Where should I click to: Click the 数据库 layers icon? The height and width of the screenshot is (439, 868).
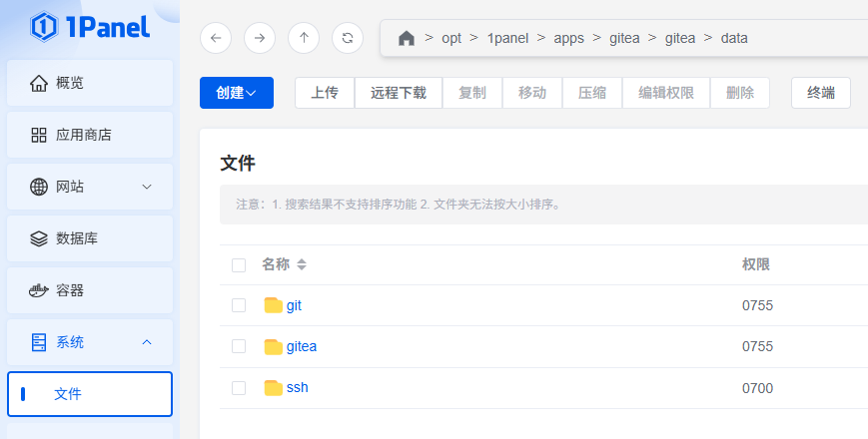39,238
